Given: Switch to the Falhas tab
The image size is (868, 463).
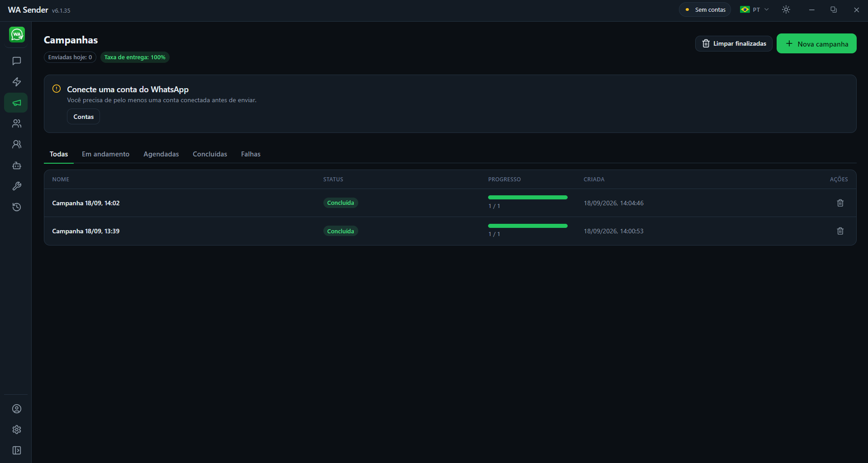Looking at the screenshot, I should click(251, 154).
